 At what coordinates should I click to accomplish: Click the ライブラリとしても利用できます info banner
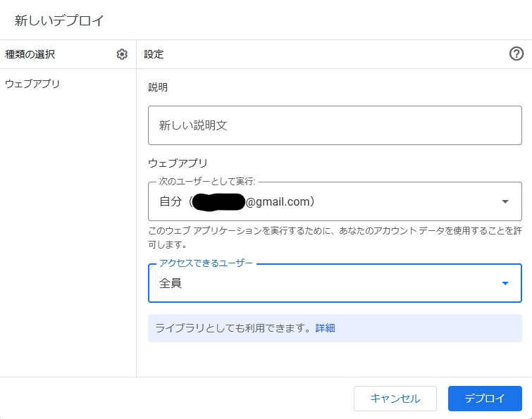click(233, 328)
